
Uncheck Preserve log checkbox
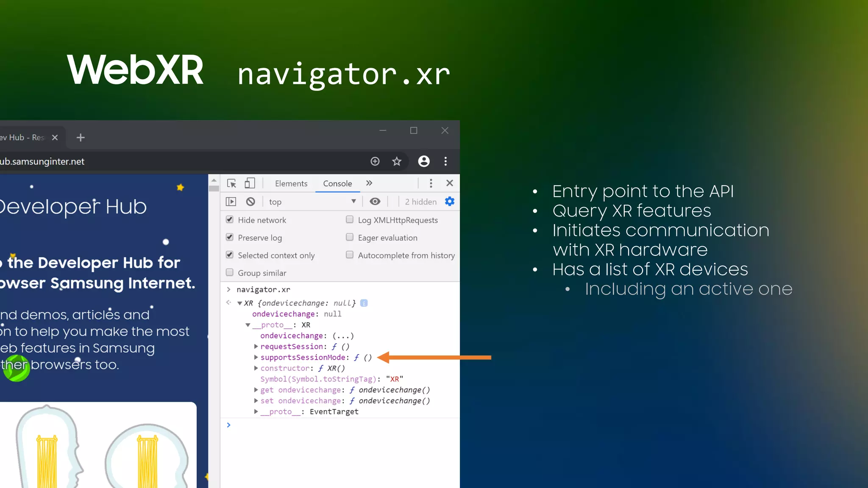[230, 237]
